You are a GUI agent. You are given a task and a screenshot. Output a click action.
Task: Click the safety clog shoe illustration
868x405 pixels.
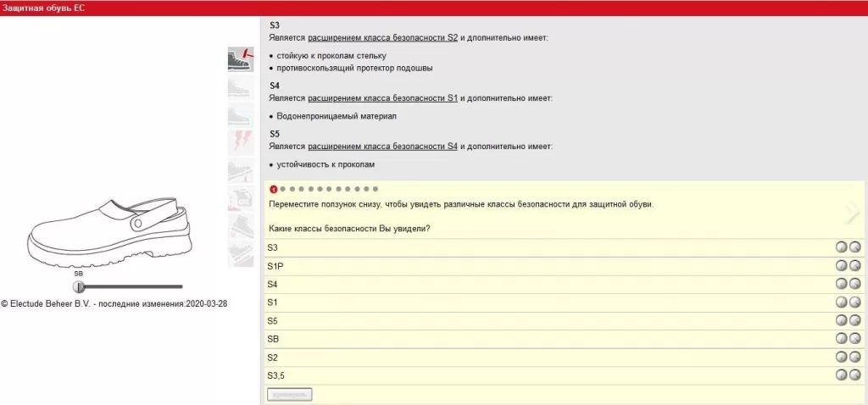coord(109,231)
